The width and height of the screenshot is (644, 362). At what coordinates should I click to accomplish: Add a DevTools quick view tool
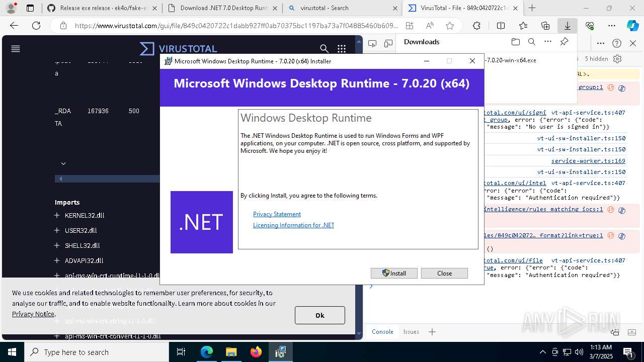(x=432, y=332)
